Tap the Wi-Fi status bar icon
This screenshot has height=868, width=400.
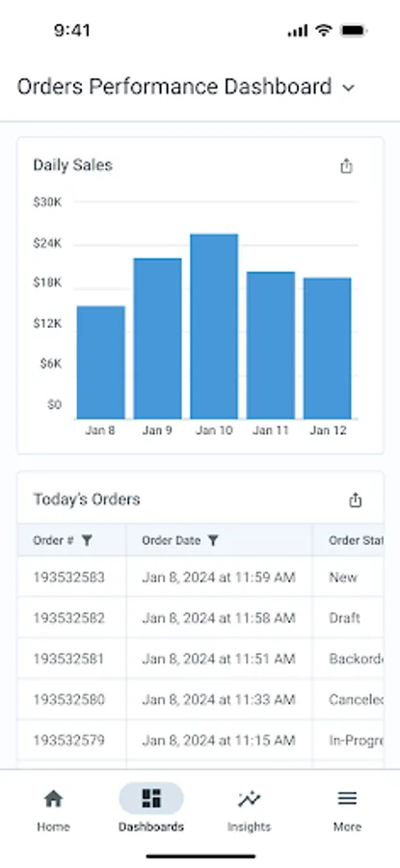pyautogui.click(x=323, y=31)
